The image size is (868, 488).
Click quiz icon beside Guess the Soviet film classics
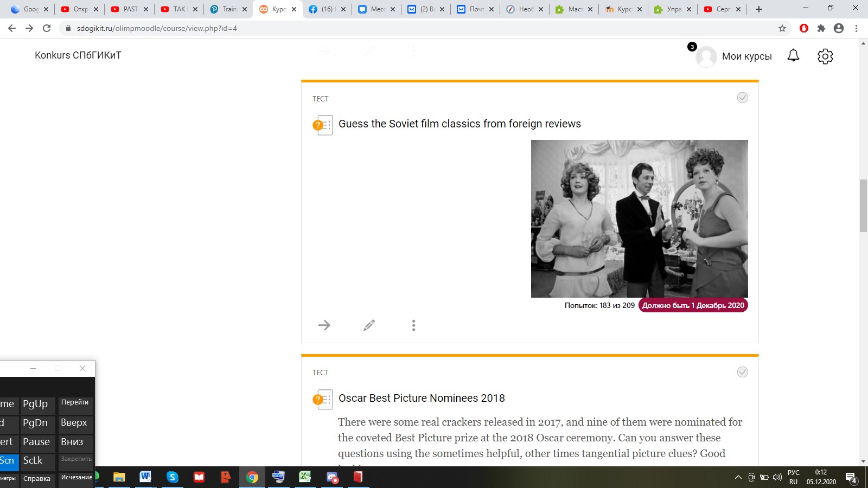323,125
